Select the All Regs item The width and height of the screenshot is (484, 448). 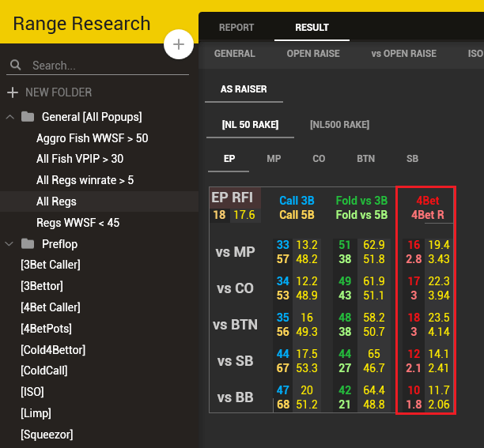[x=99, y=201]
